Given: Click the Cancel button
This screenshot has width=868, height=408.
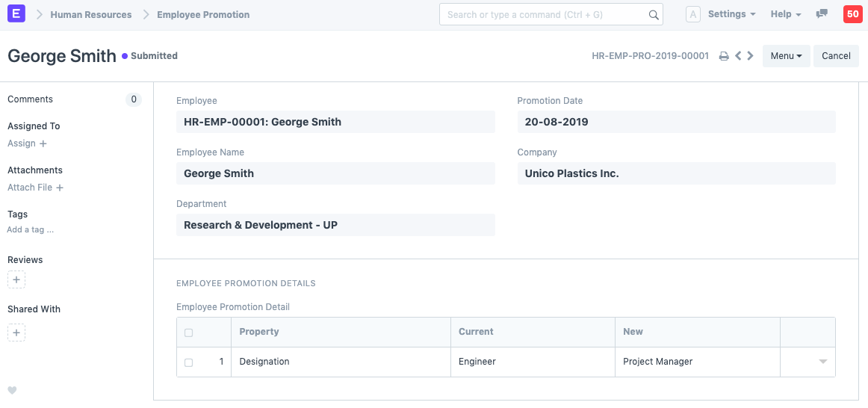Looking at the screenshot, I should [836, 56].
